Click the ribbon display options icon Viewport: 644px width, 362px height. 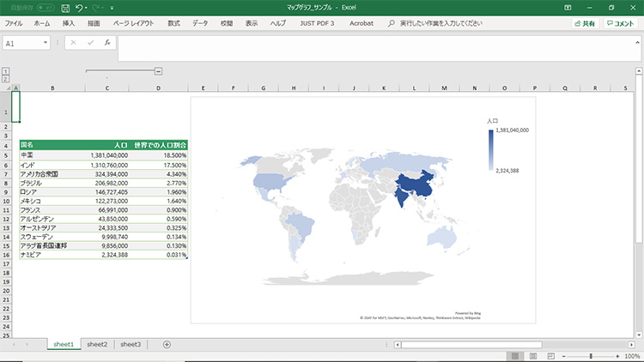(567, 7)
